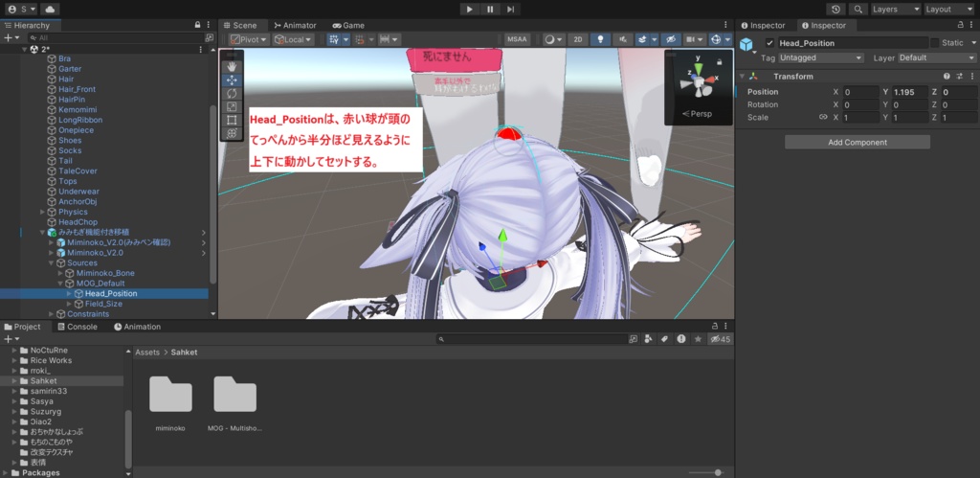Select the combined Transform tool
Viewport: 980px width, 478px height.
coord(232,133)
